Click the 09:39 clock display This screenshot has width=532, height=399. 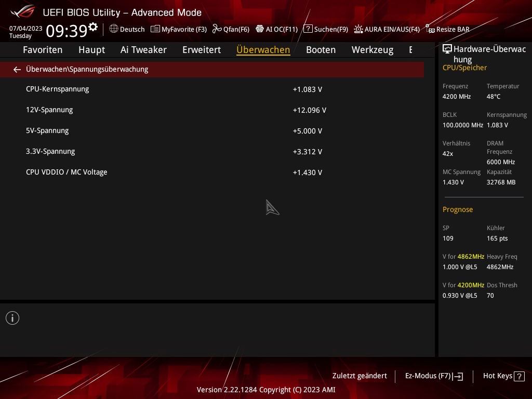[x=67, y=31]
